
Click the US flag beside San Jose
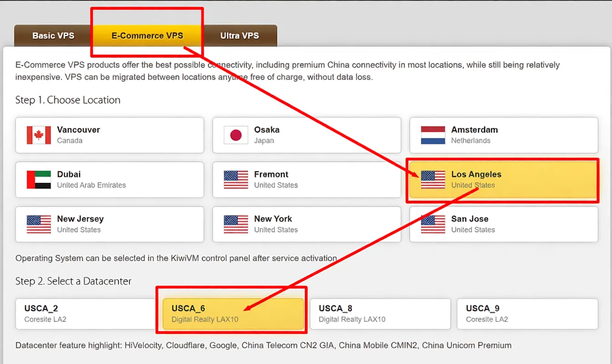pyautogui.click(x=433, y=224)
